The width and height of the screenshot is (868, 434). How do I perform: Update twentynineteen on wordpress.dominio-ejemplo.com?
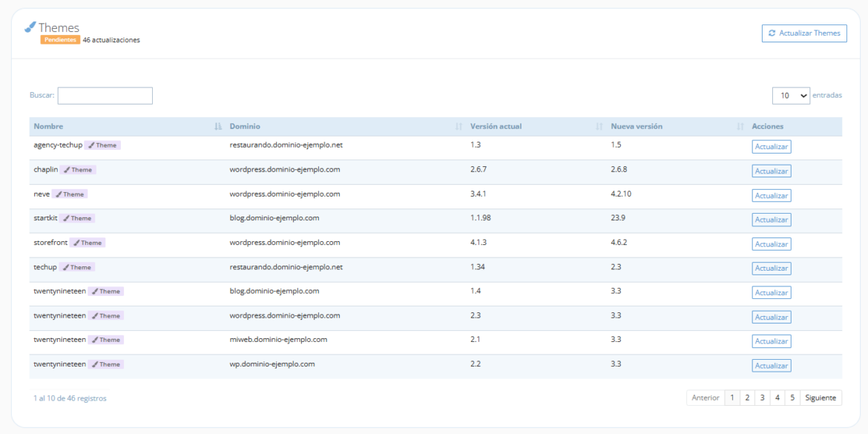[x=771, y=318]
